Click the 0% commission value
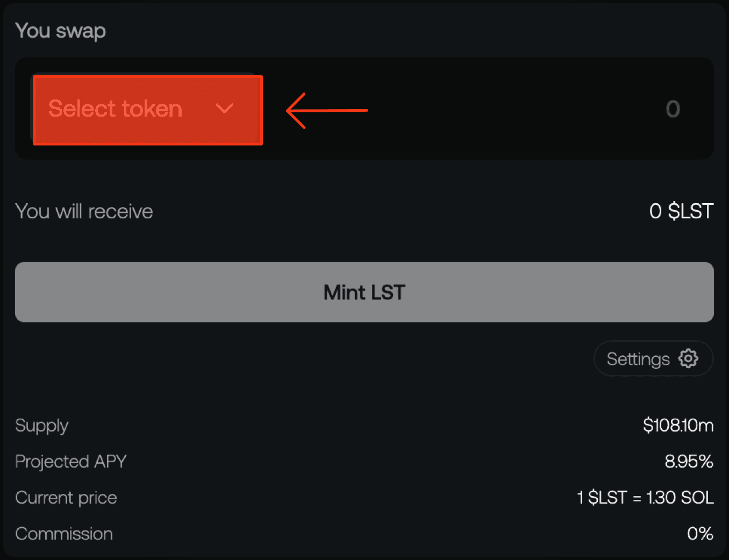Viewport: 729px width, 560px height. [x=700, y=534]
